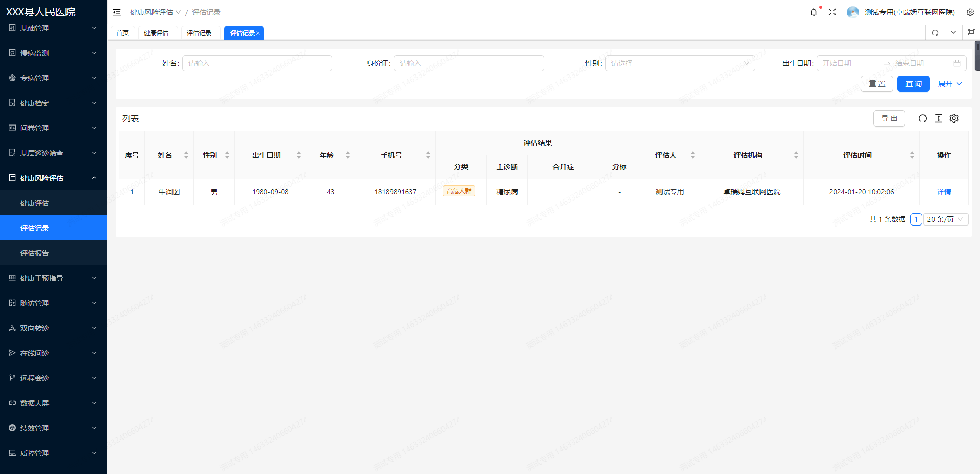Screen dimensions: 980x474
Task: Toggle fullscreen mode icon
Action: click(832, 12)
